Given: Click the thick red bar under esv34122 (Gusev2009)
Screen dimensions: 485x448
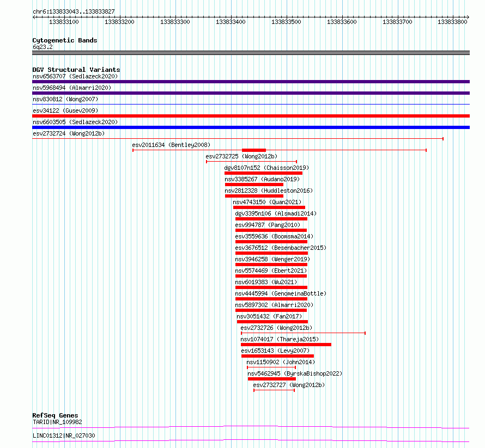Looking at the screenshot, I should pyautogui.click(x=251, y=116).
